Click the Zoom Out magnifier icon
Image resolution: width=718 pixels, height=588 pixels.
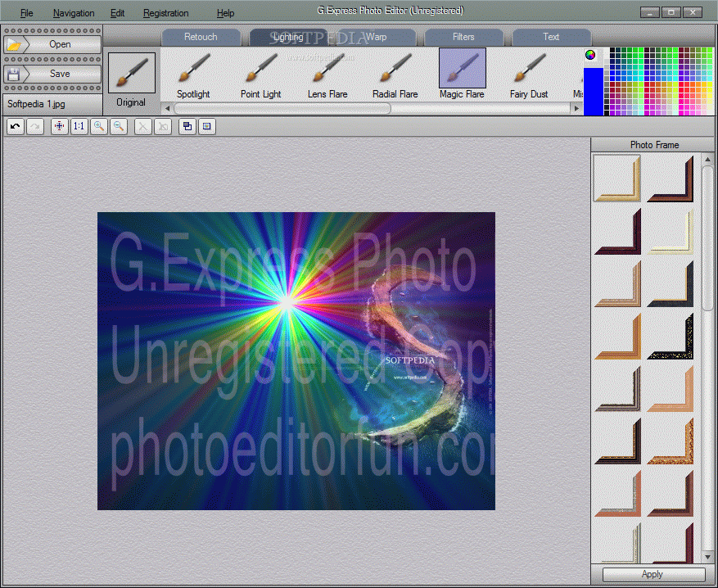click(119, 126)
